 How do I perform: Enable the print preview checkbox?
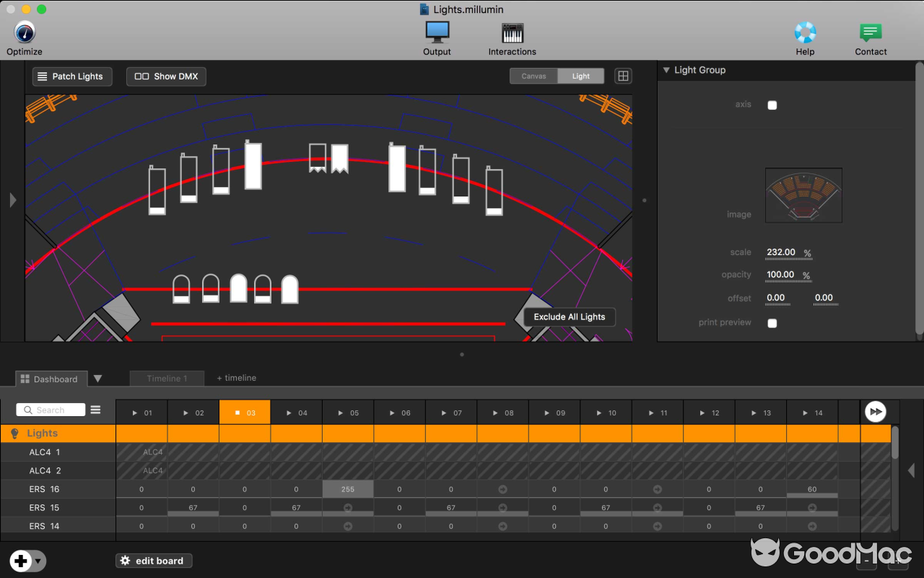(x=772, y=323)
